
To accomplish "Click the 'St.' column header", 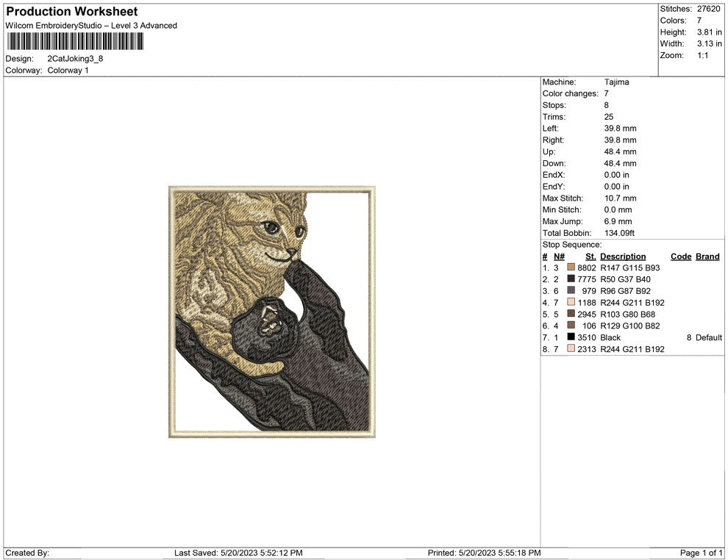I will tap(590, 256).
